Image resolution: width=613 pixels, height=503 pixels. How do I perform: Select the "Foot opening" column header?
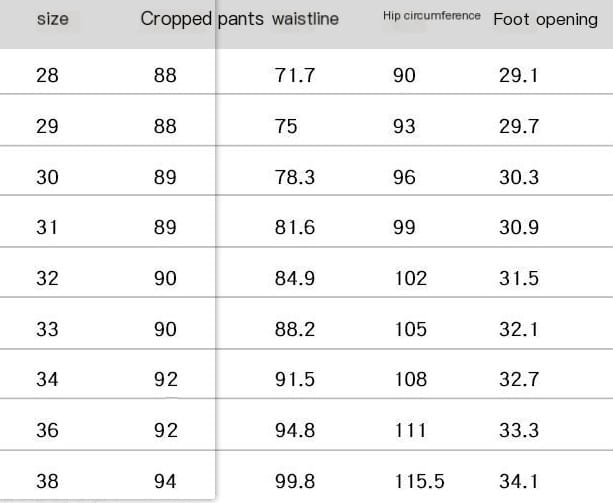coord(545,20)
